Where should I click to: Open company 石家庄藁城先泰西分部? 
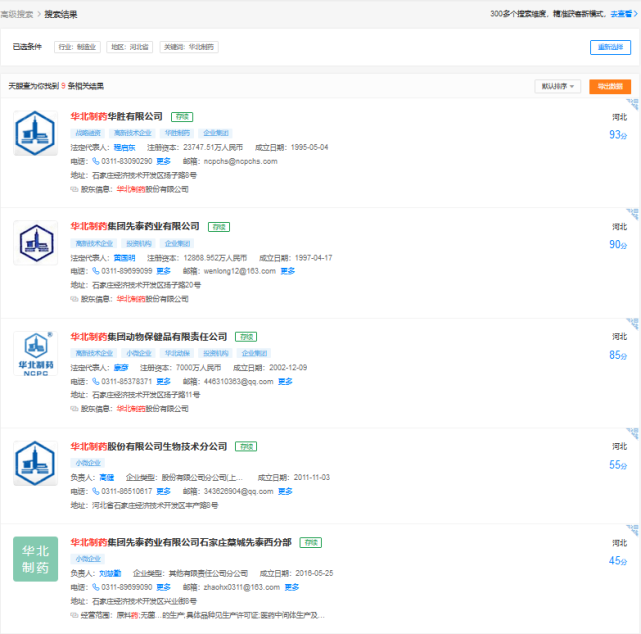pyautogui.click(x=181, y=542)
